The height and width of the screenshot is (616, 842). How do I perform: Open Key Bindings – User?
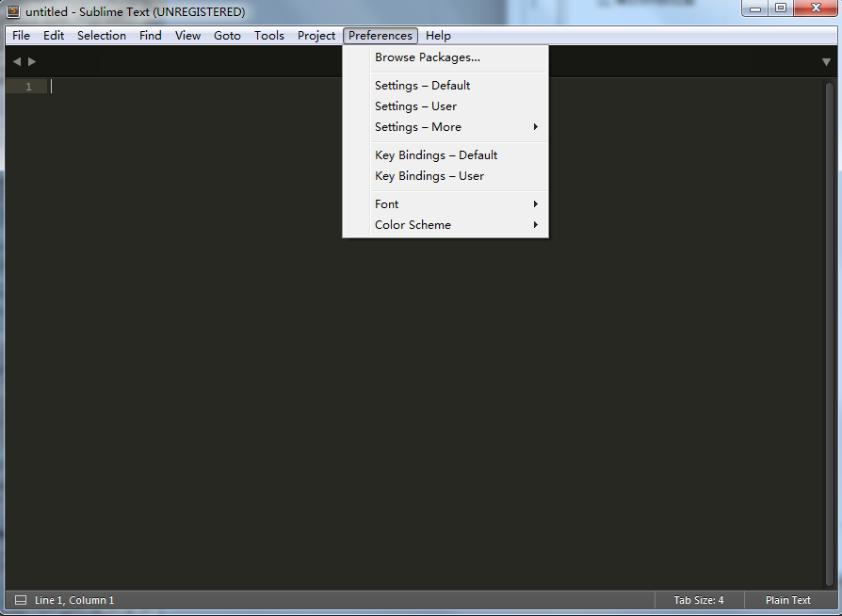(x=445, y=176)
